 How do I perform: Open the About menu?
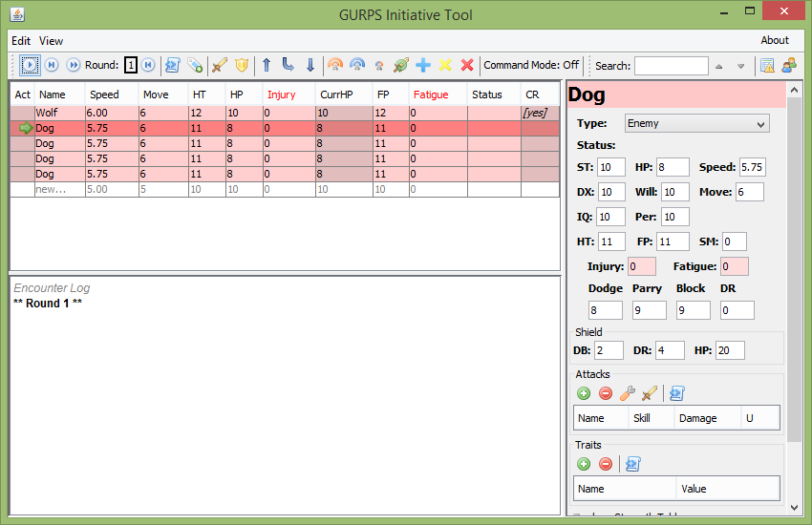coord(775,40)
